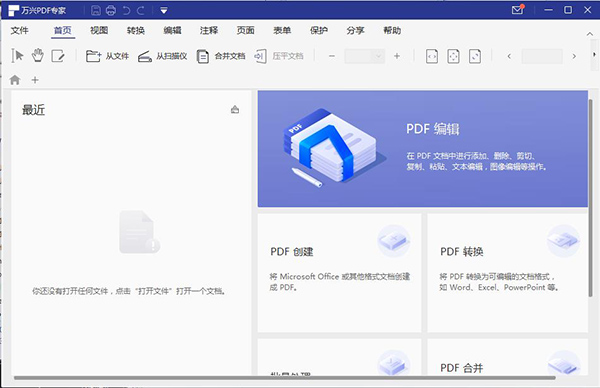
Task: Open the 文件 menu
Action: coord(20,30)
